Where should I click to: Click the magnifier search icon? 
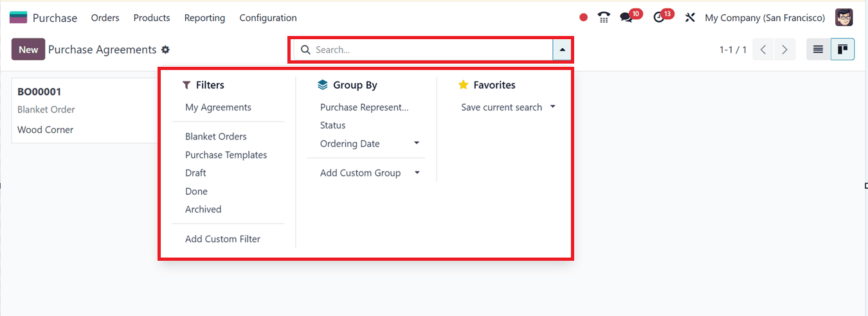305,49
